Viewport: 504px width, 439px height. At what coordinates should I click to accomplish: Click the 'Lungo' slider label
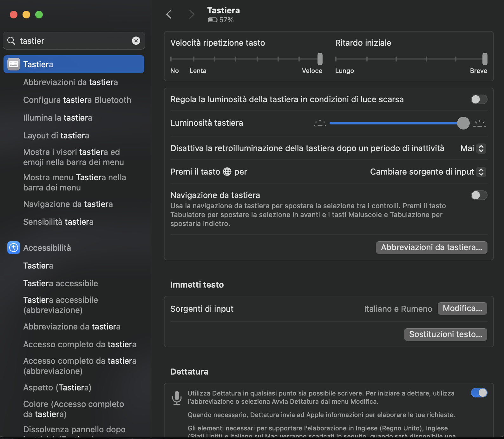click(x=344, y=71)
